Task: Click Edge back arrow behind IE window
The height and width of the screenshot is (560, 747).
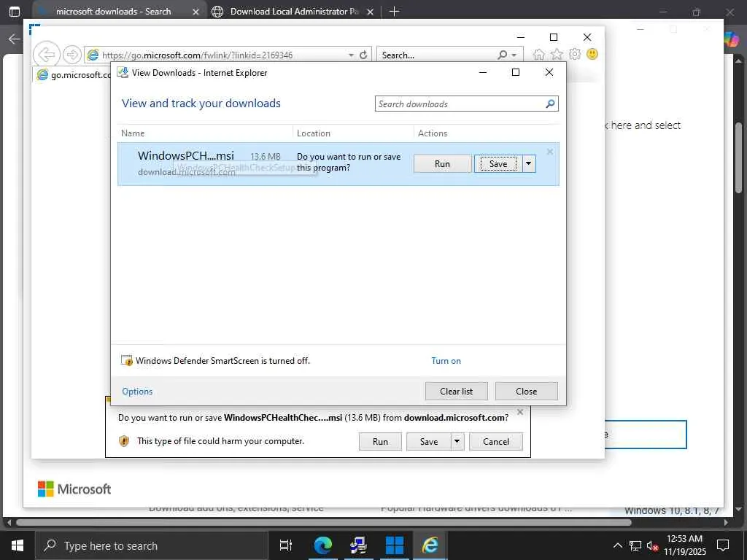Action: click(x=15, y=39)
